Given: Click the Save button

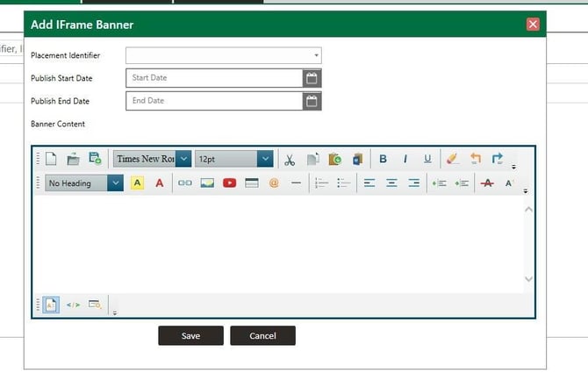Looking at the screenshot, I should click(190, 335).
